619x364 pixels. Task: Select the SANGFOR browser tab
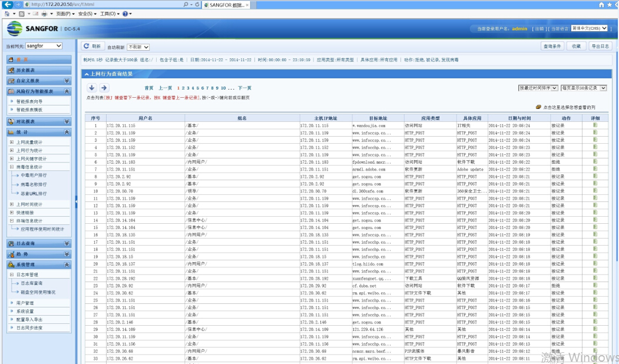point(226,5)
